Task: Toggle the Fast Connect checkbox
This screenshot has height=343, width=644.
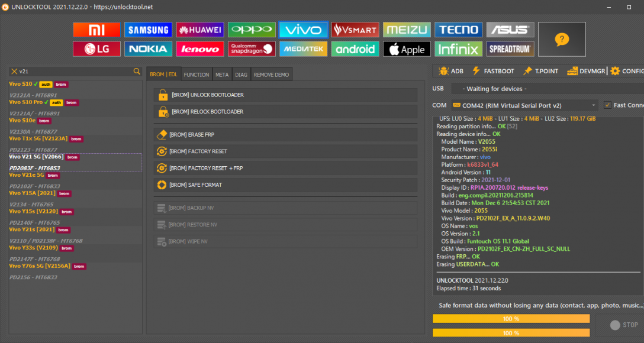Action: click(607, 105)
